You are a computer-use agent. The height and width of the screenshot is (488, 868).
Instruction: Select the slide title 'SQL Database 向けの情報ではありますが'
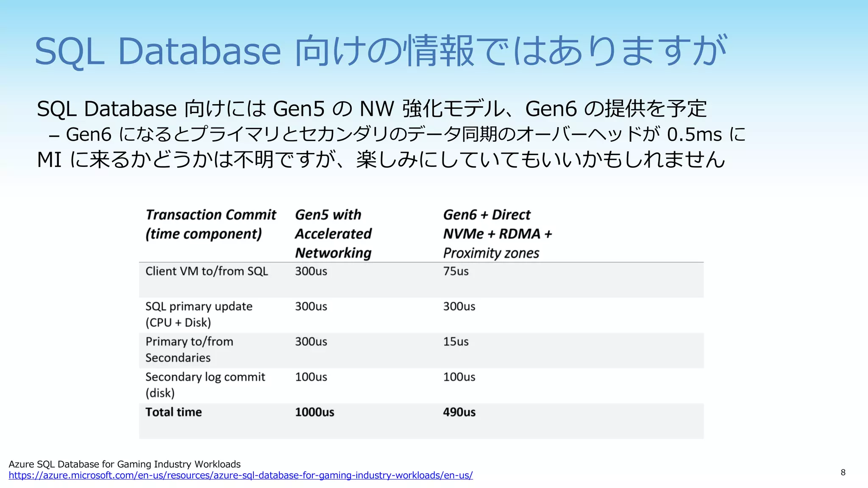(x=381, y=51)
